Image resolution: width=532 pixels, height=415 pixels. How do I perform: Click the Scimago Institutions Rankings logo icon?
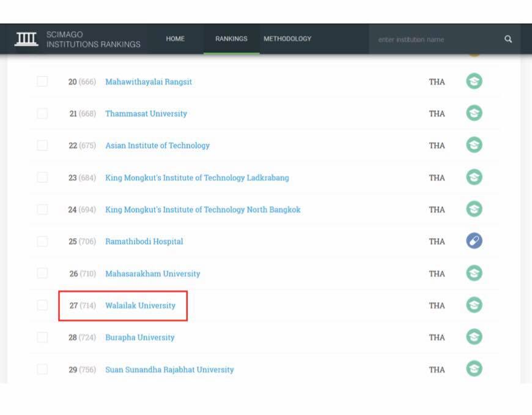pyautogui.click(x=26, y=39)
